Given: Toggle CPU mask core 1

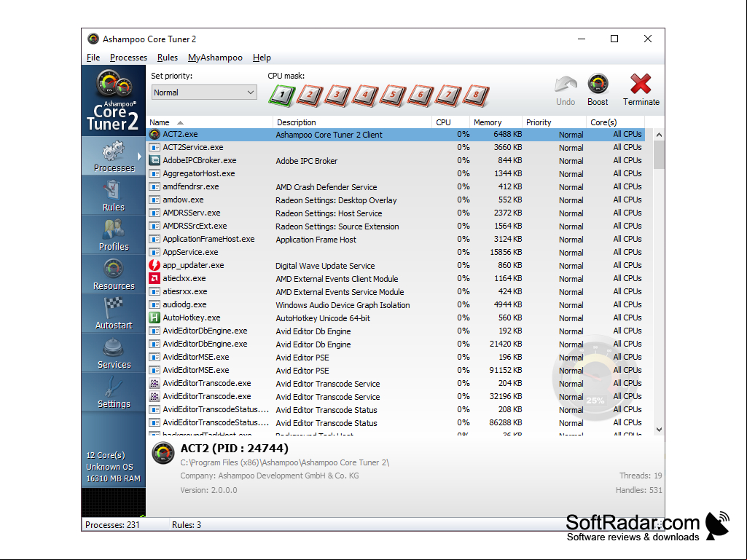Looking at the screenshot, I should tap(282, 95).
